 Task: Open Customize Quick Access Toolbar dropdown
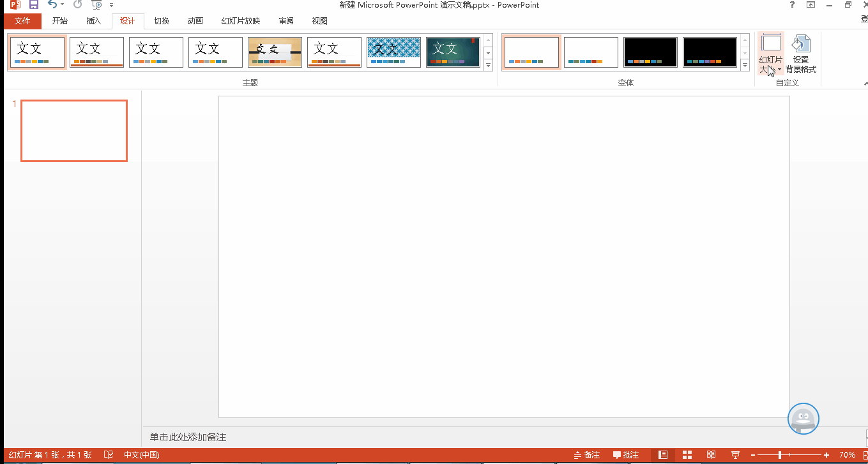111,5
